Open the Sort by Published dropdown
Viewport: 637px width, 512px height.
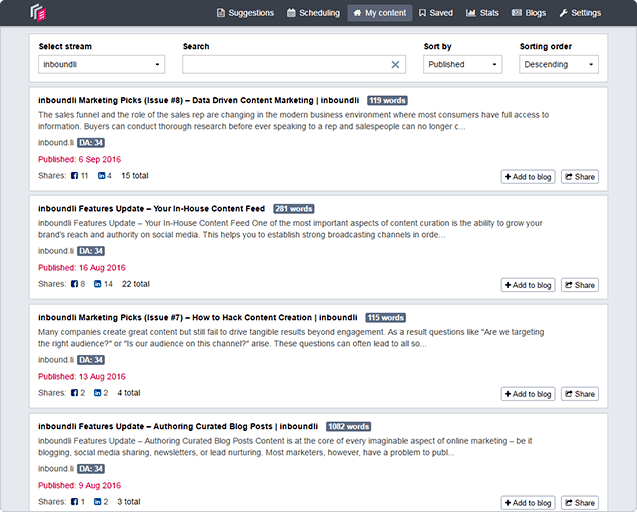click(x=462, y=64)
